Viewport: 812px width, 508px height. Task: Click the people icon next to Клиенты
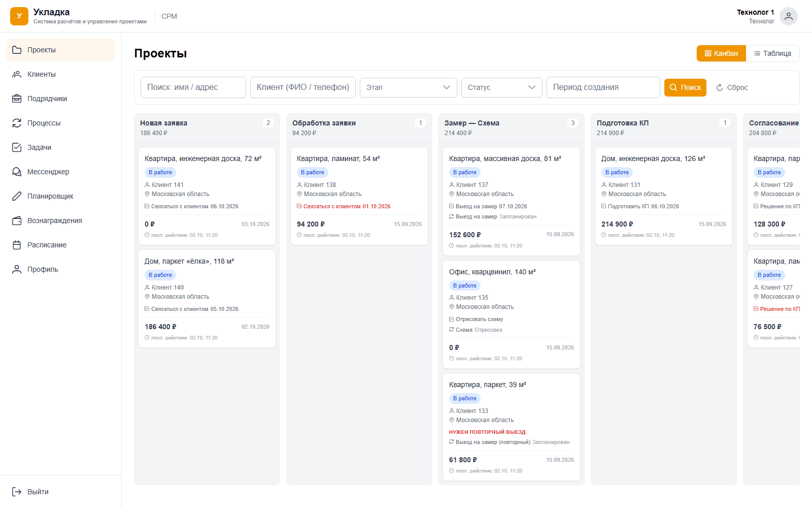tap(17, 74)
